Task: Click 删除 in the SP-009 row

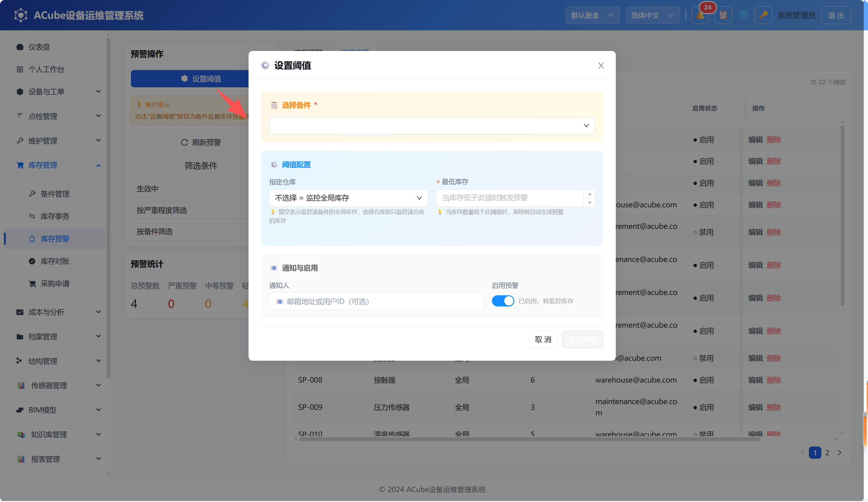Action: point(774,407)
